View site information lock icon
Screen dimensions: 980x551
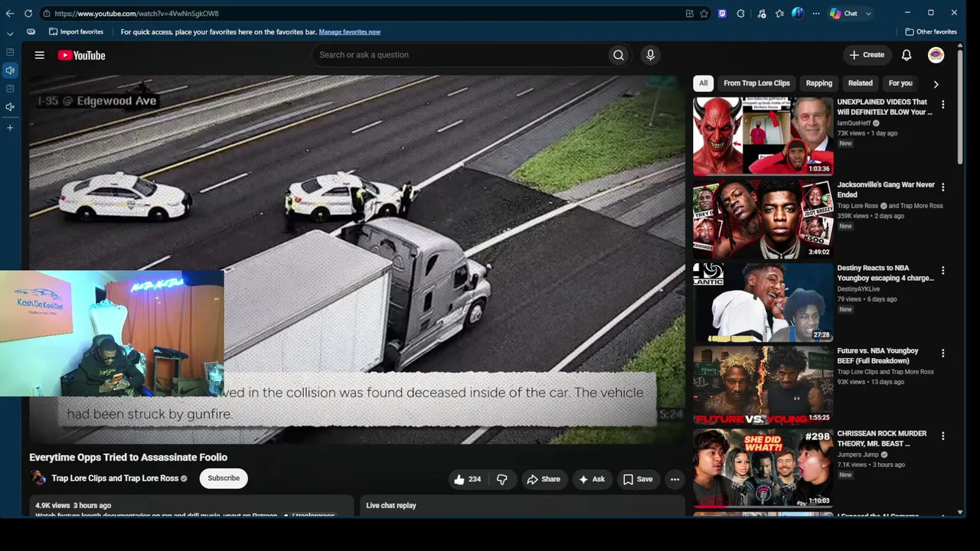(47, 13)
